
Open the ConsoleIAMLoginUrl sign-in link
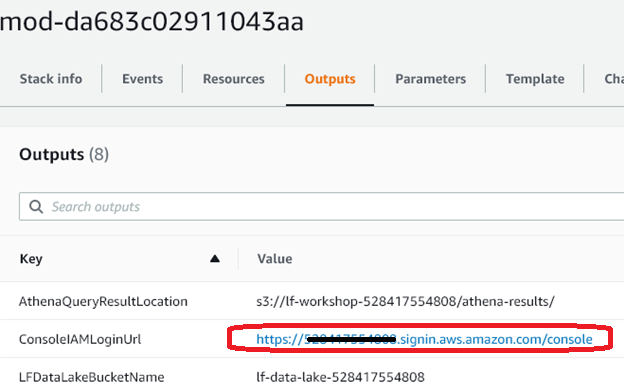click(x=424, y=339)
